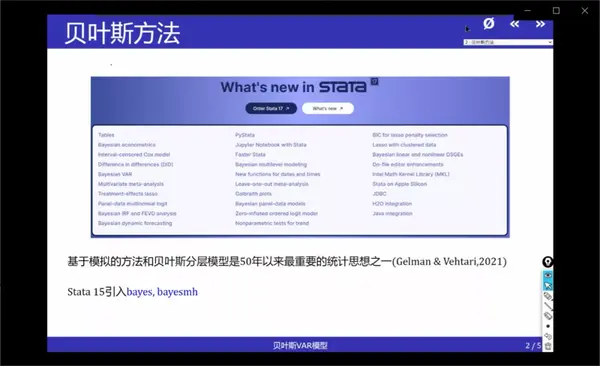Maximize the presentation window
Viewport: 600px width, 366px height.
[556, 11]
